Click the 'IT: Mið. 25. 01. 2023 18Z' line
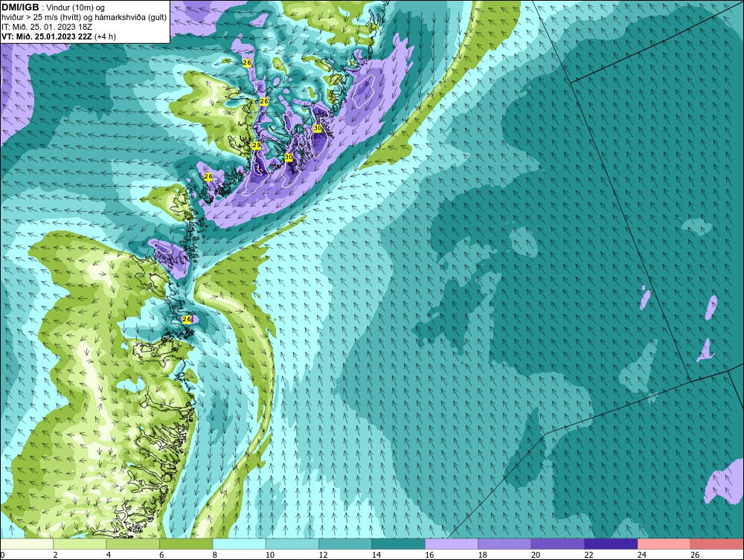 pyautogui.click(x=47, y=27)
